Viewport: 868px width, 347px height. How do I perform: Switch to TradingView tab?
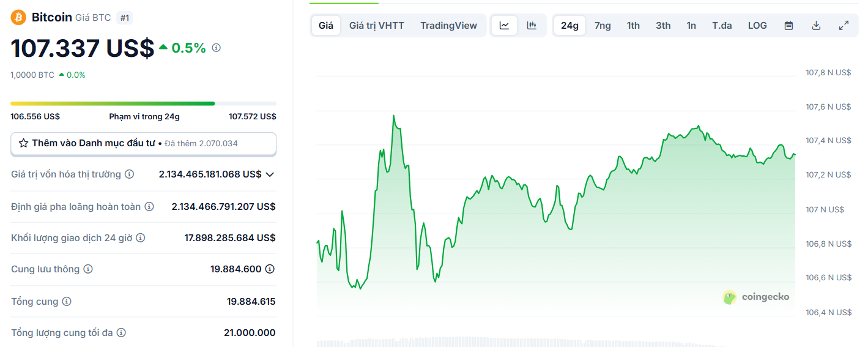pos(448,26)
